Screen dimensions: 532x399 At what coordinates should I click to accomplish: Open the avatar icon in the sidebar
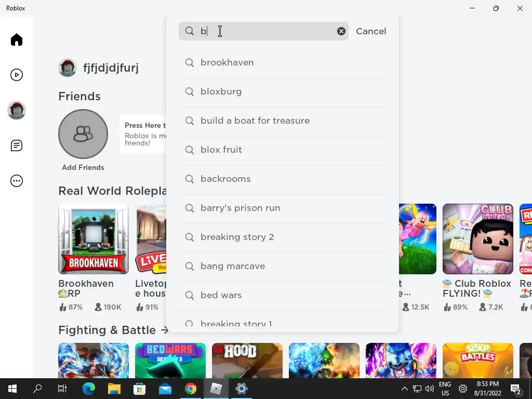point(16,110)
